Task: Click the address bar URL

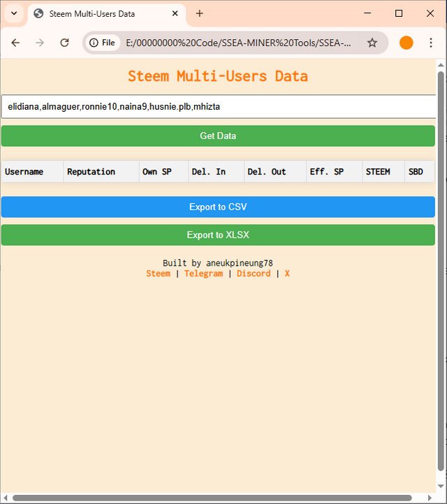Action: (x=238, y=43)
